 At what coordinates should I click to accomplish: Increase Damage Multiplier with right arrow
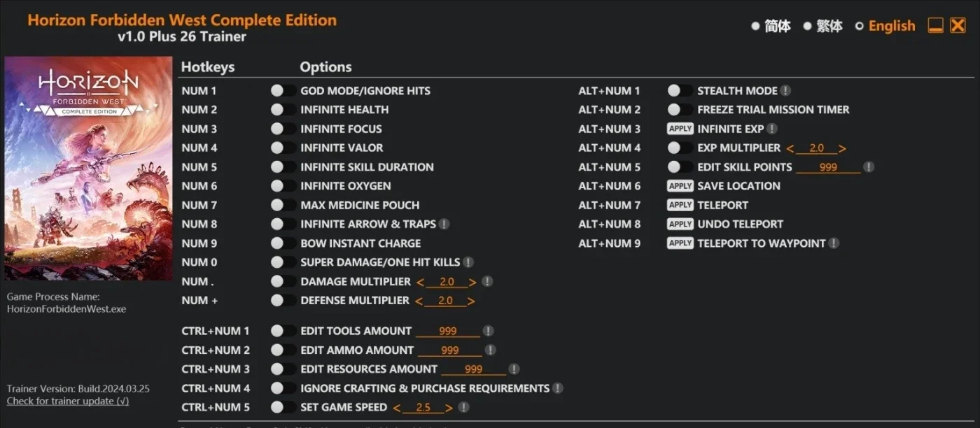pos(473,282)
